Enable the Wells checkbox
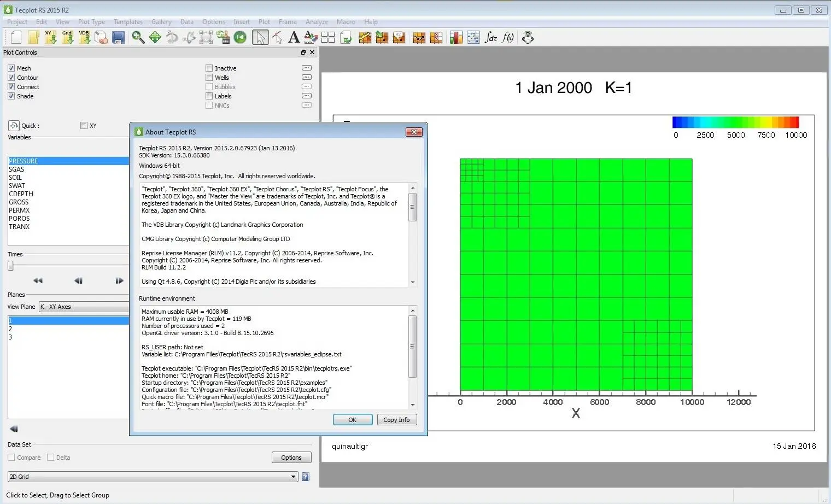831x504 pixels. (209, 78)
